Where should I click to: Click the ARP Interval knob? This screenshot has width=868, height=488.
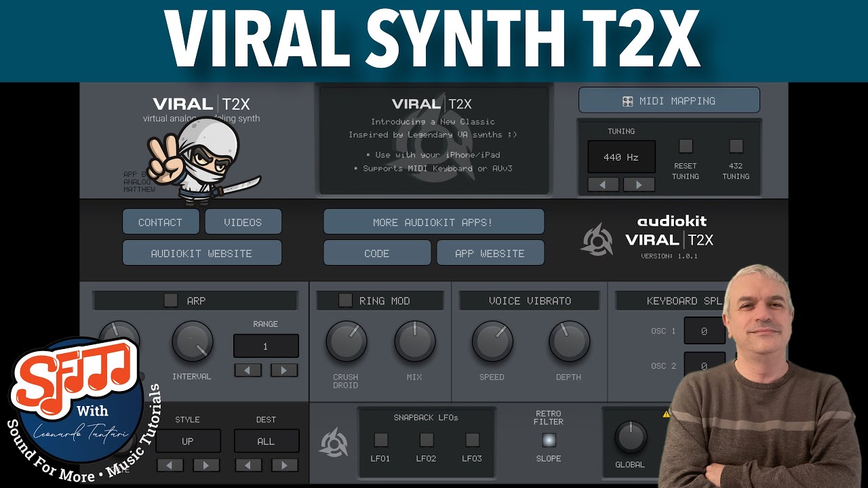pyautogui.click(x=192, y=342)
